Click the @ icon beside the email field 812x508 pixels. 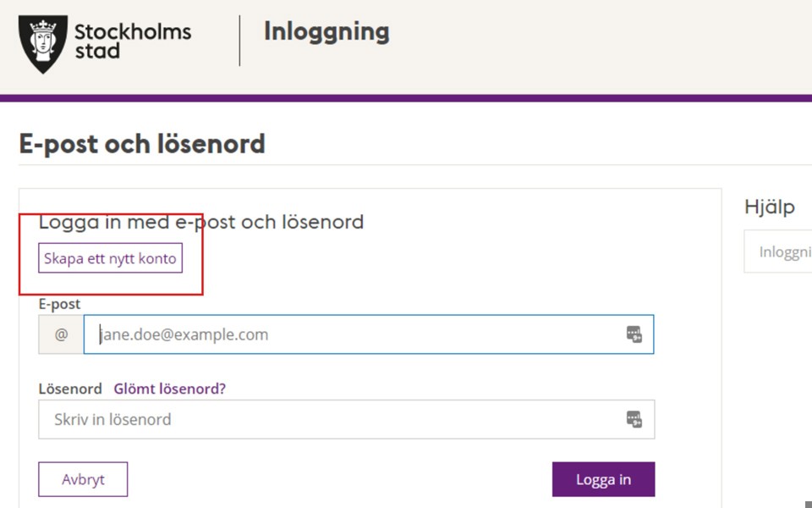point(61,334)
